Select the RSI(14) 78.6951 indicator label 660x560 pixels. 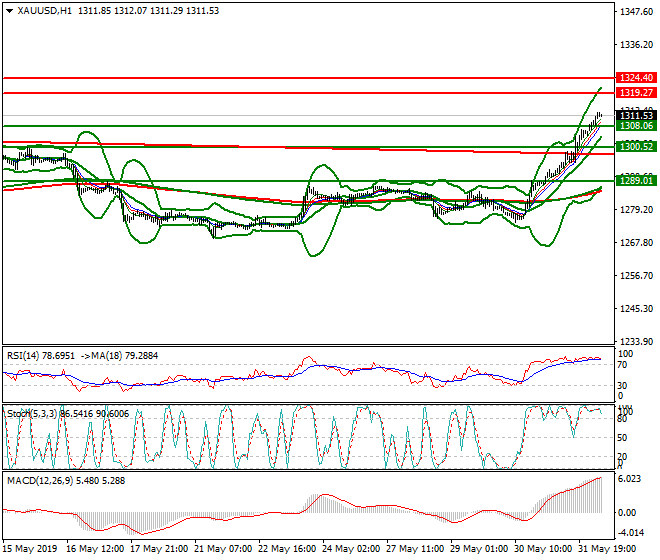[x=41, y=356]
